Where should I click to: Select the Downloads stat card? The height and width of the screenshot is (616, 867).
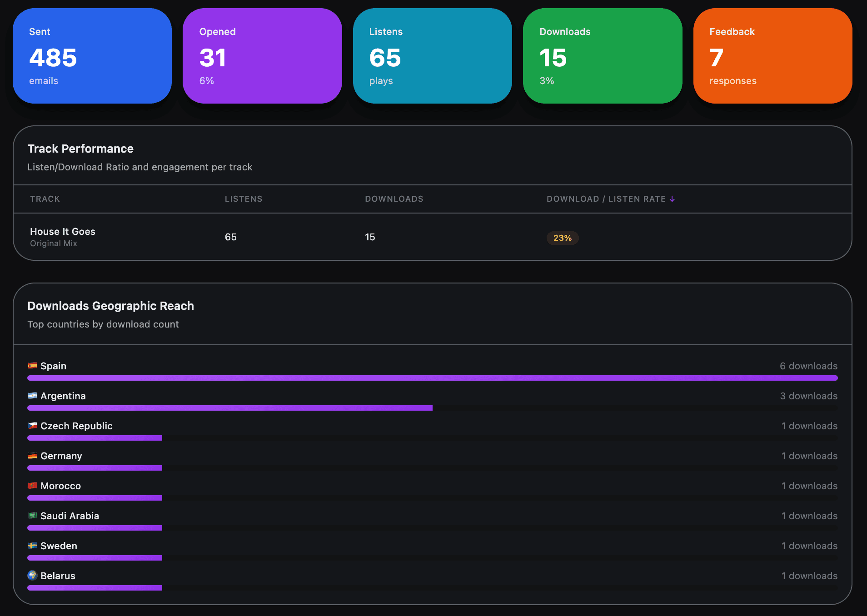point(603,55)
